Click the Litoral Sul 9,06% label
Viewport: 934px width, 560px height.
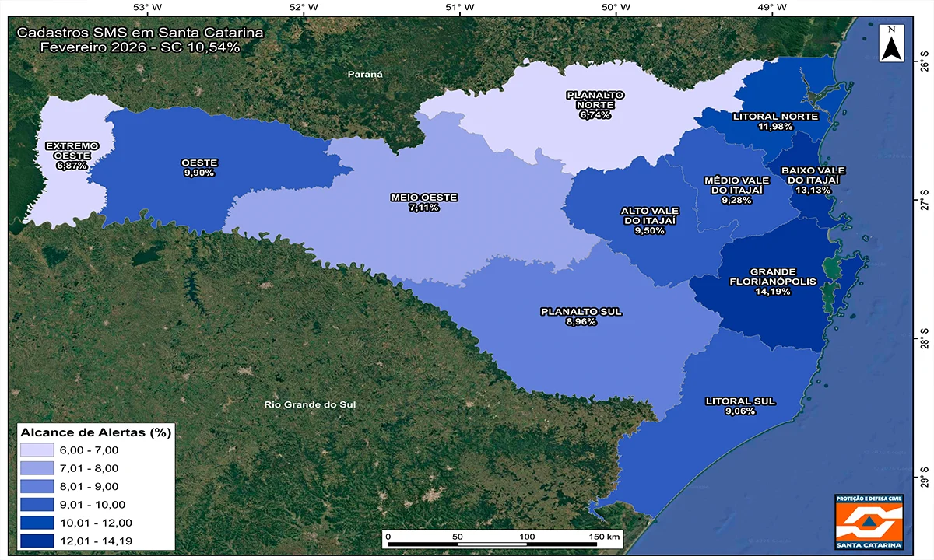point(740,406)
